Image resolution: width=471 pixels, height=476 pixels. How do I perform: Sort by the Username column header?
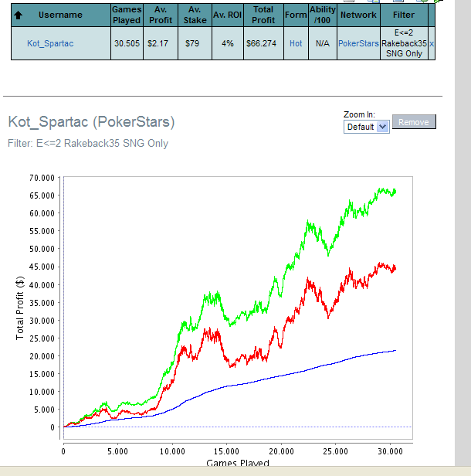[x=60, y=15]
